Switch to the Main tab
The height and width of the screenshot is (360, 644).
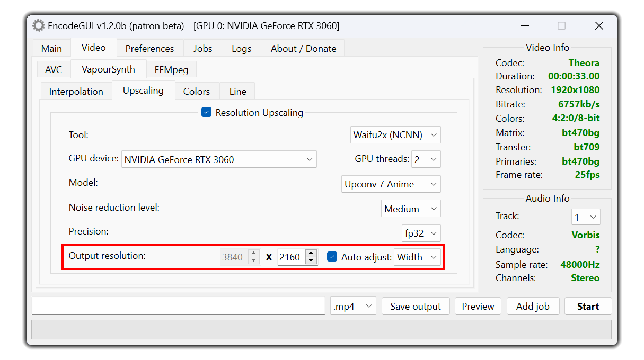(x=51, y=48)
